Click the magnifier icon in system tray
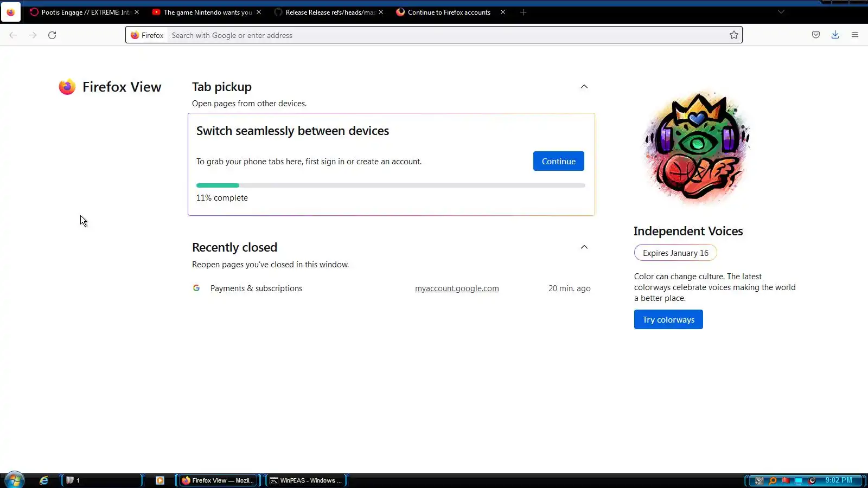Viewport: 868px width, 488px height. coord(773,480)
